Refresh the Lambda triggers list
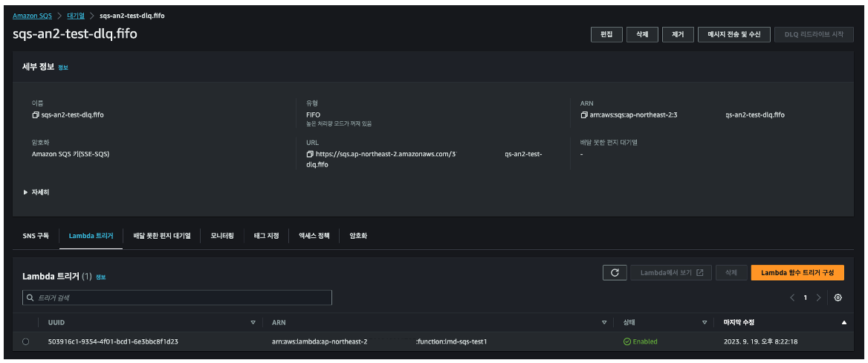This screenshot has width=868, height=363. 615,273
